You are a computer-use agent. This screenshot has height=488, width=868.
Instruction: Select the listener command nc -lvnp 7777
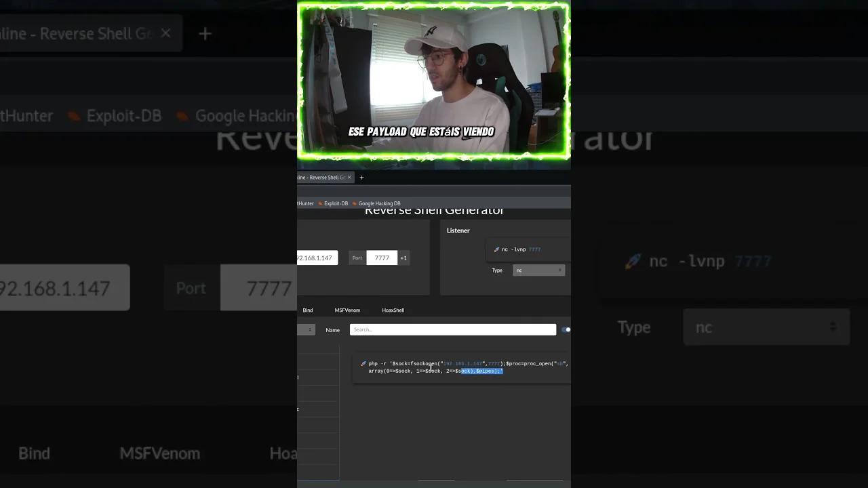521,249
